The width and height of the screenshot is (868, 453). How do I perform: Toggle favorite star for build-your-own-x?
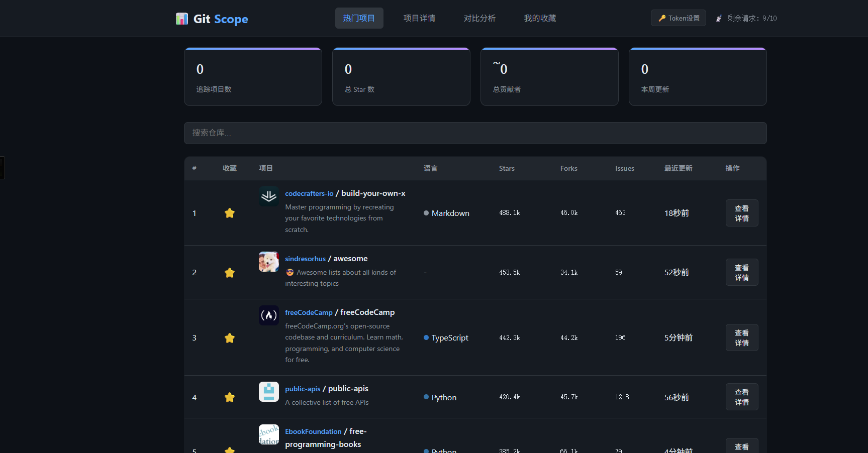230,213
